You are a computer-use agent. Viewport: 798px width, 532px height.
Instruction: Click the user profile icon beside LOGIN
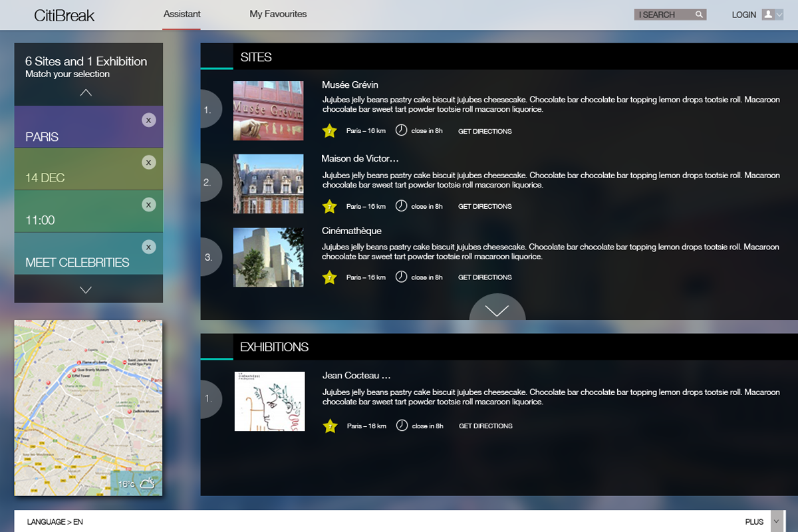pos(768,15)
